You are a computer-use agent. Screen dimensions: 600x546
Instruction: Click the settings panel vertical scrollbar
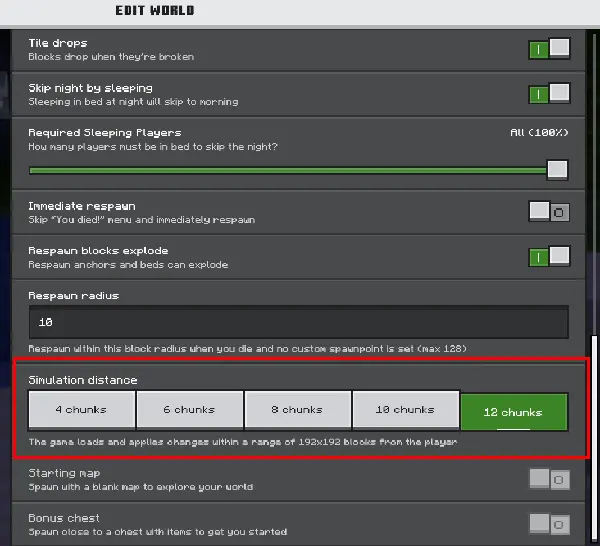tap(594, 440)
